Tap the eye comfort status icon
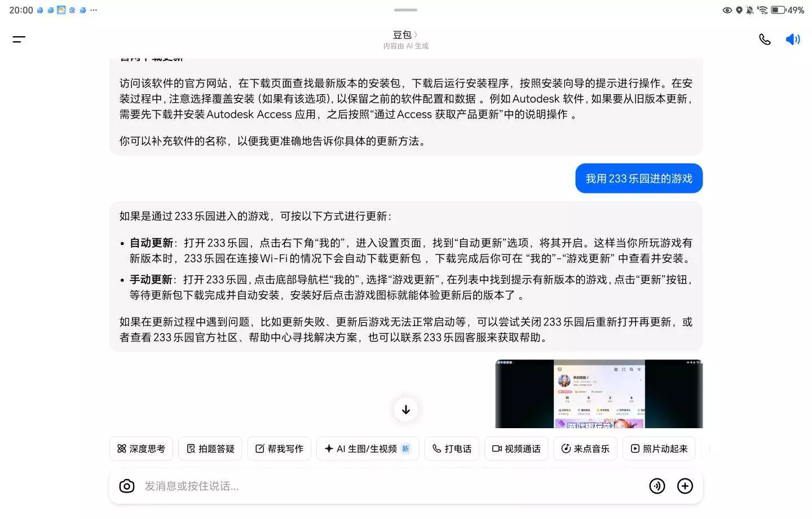 [727, 10]
